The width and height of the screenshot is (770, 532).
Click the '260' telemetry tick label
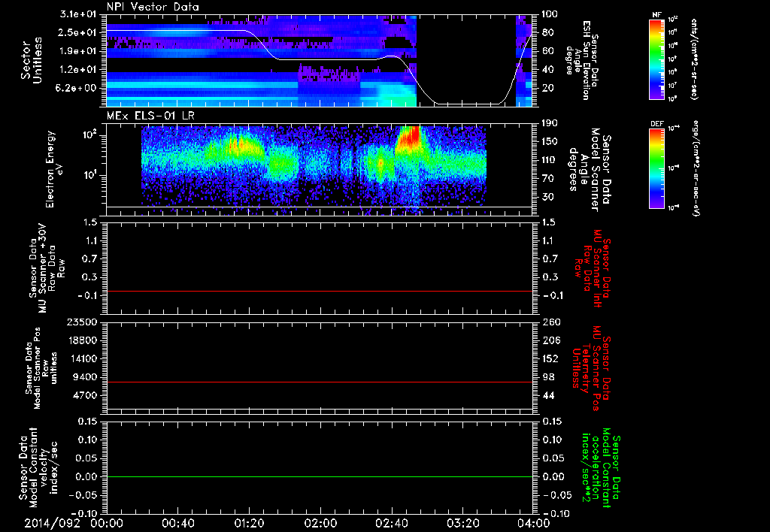pyautogui.click(x=550, y=322)
